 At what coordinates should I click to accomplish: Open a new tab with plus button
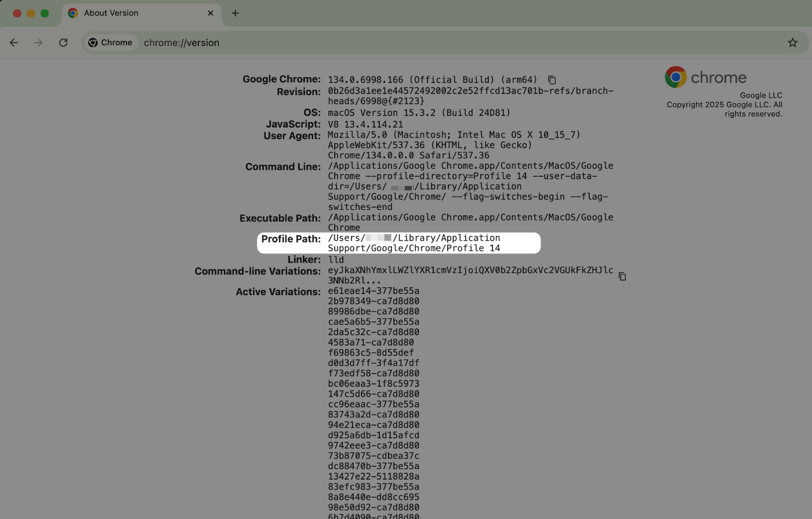pyautogui.click(x=235, y=13)
